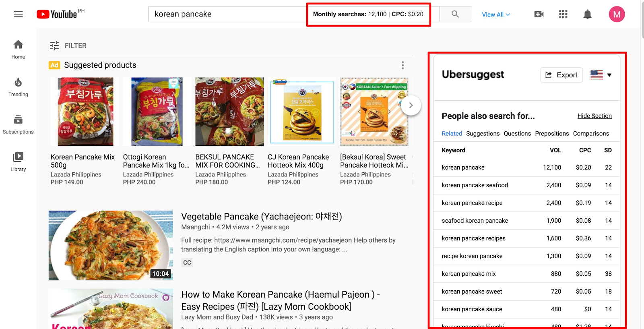Image resolution: width=644 pixels, height=329 pixels.
Task: Select keyword 'korean pancake' row
Action: pyautogui.click(x=526, y=168)
